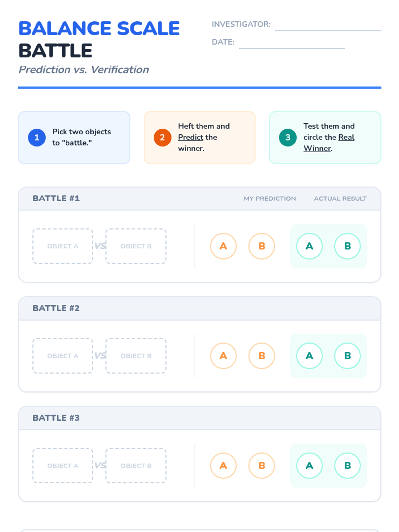Click the orange step 2 number badge
The image size is (399, 532).
coord(162,137)
